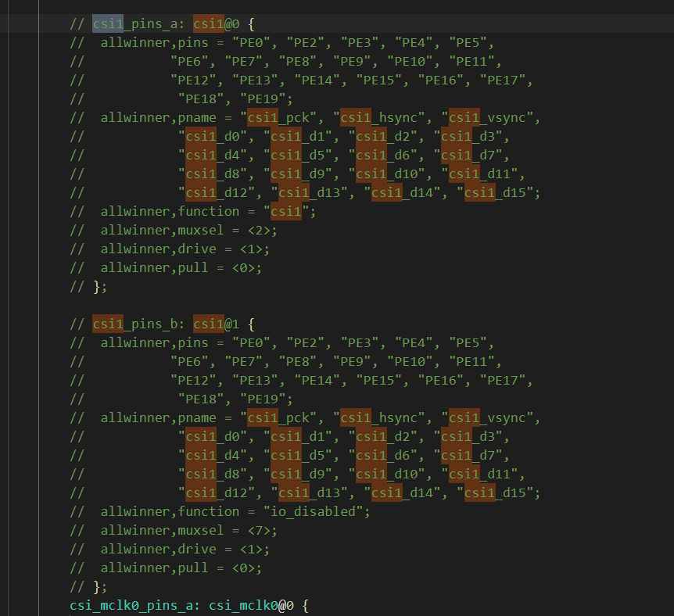The width and height of the screenshot is (674, 616).
Task: Click the csi1_pins_b label
Action: click(139, 324)
